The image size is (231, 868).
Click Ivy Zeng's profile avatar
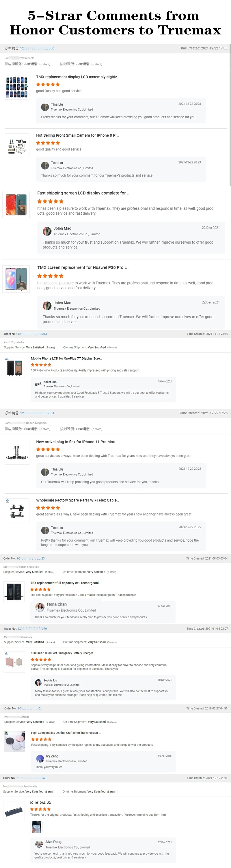pos(40,759)
